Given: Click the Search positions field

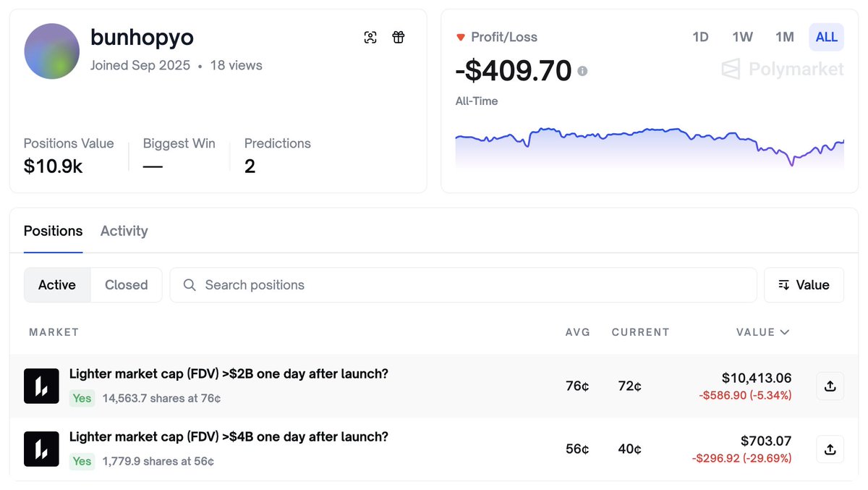Looking at the screenshot, I should click(463, 285).
